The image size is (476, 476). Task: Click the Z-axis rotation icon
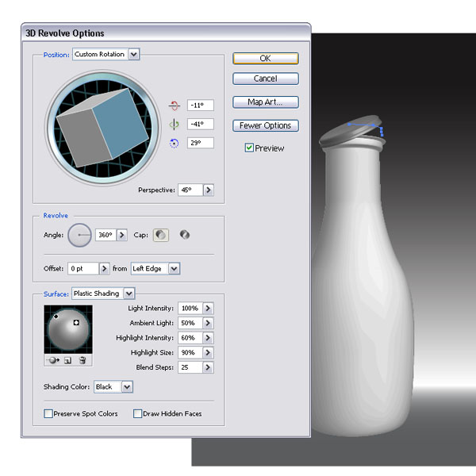click(x=175, y=143)
